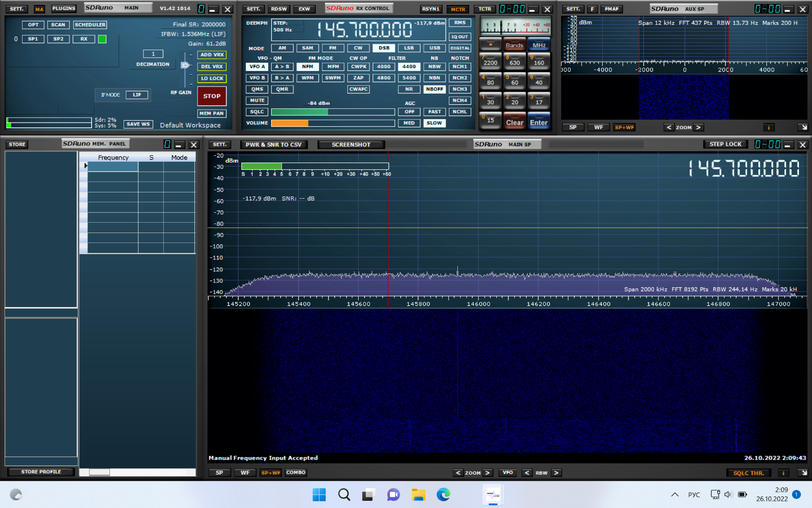The image size is (812, 508).
Task: Zoom out the Main SP spectrum
Action: 458,473
